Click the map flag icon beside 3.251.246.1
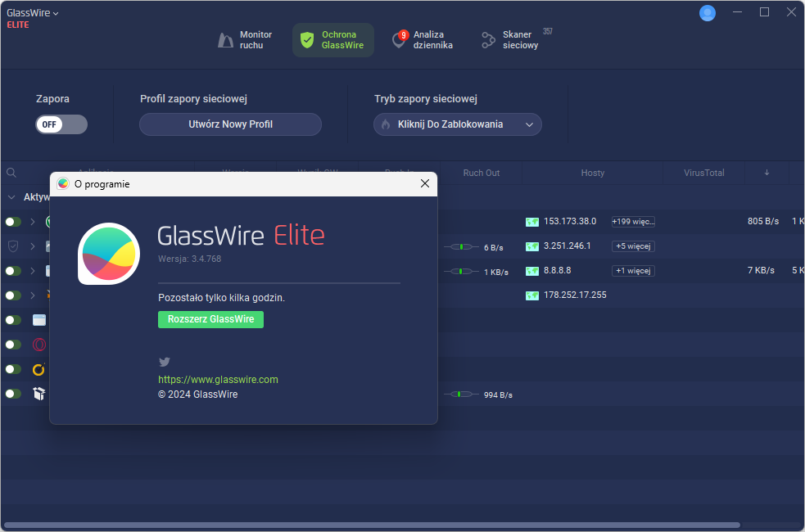Viewport: 805px width, 532px height. click(x=532, y=246)
